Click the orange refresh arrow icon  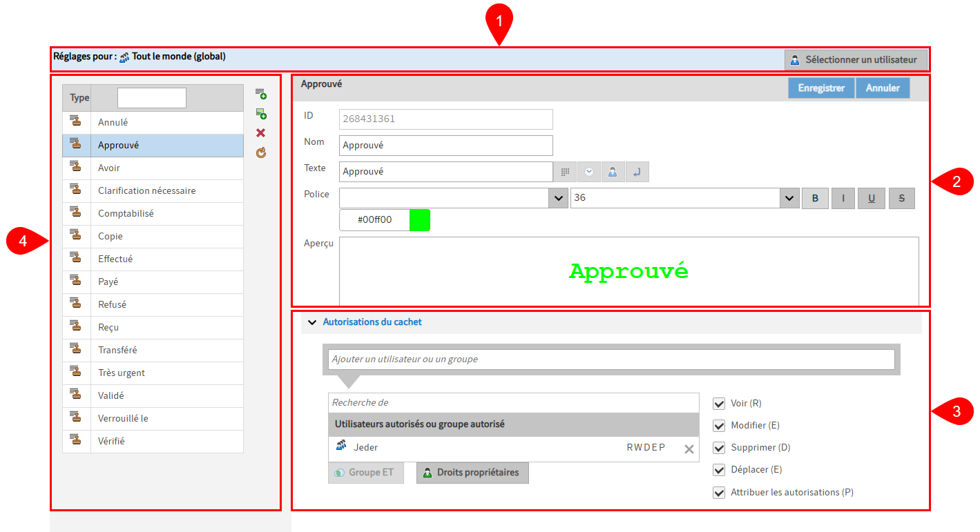pos(261,153)
